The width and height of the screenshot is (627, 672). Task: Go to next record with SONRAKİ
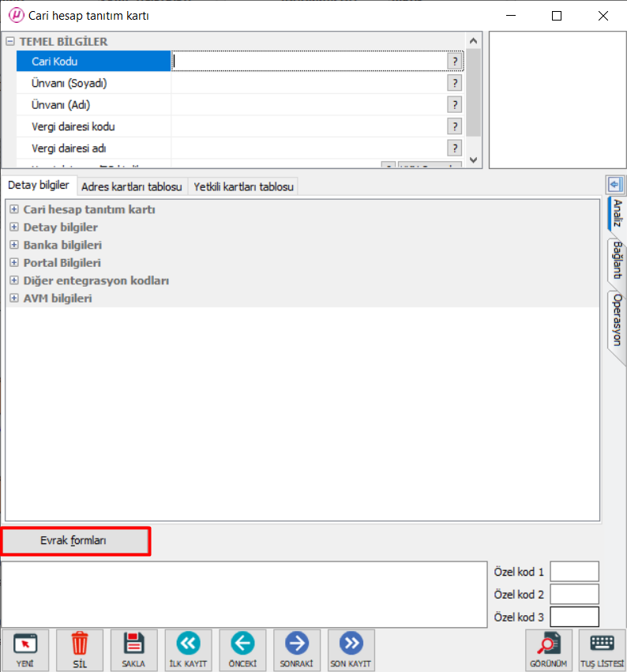click(x=297, y=650)
